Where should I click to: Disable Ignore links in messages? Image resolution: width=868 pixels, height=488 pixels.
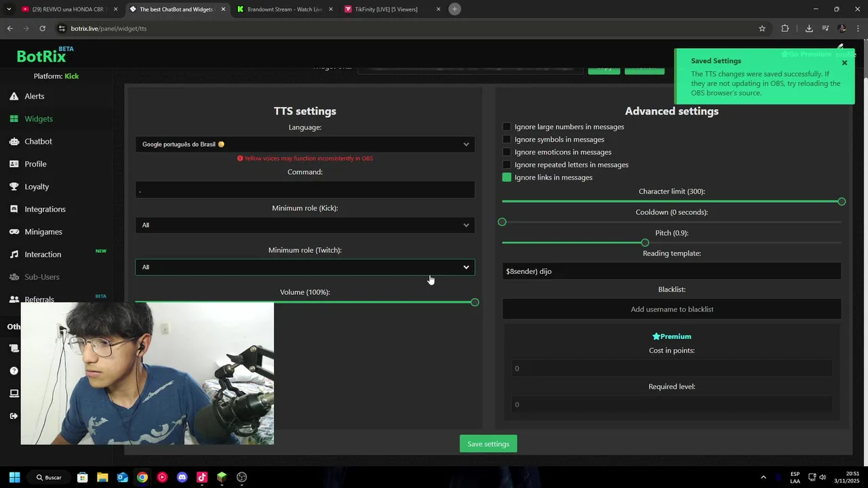[507, 178]
